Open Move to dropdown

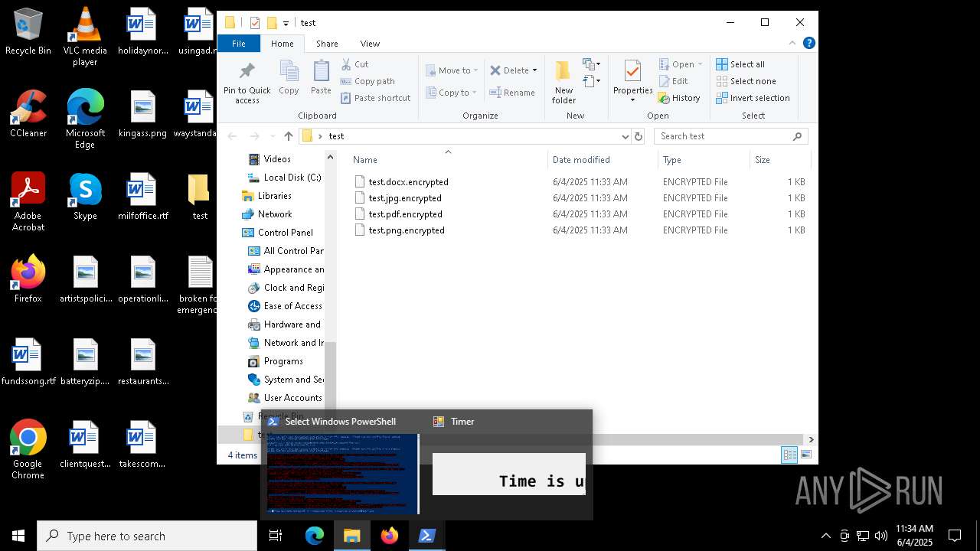tap(452, 70)
